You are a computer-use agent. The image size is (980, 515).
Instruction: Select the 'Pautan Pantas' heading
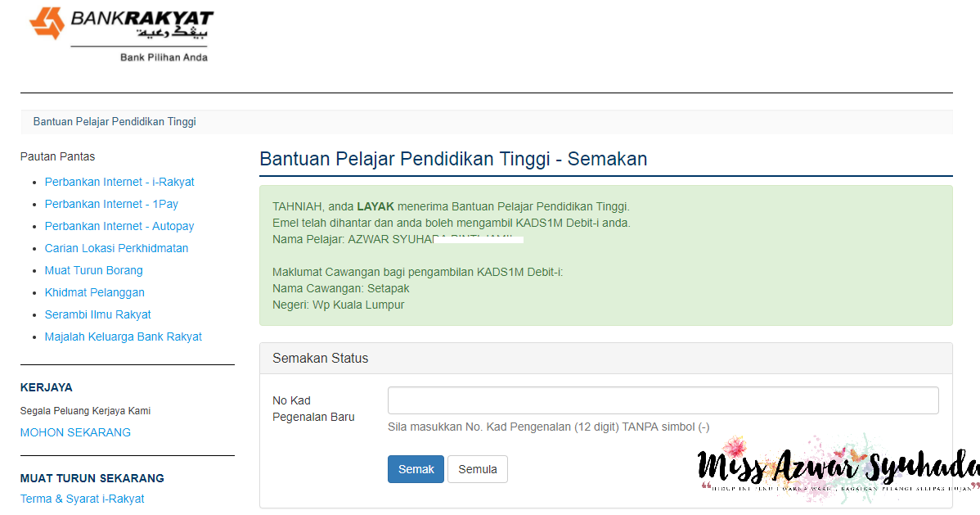(x=57, y=156)
